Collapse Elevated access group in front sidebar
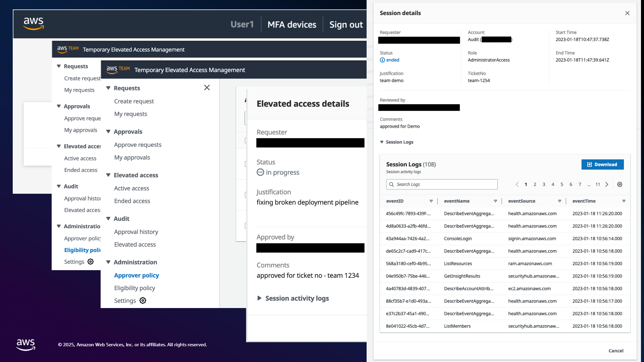644x362 pixels. (108, 175)
